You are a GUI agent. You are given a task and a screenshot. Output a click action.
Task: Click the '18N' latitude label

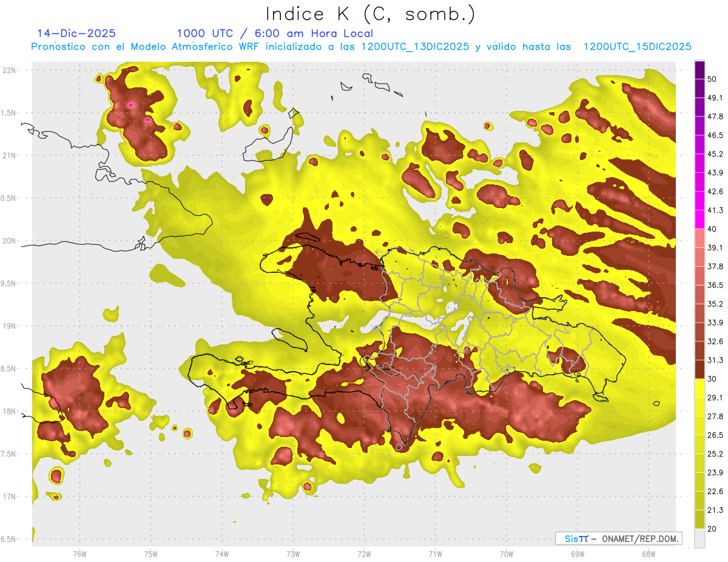10,411
